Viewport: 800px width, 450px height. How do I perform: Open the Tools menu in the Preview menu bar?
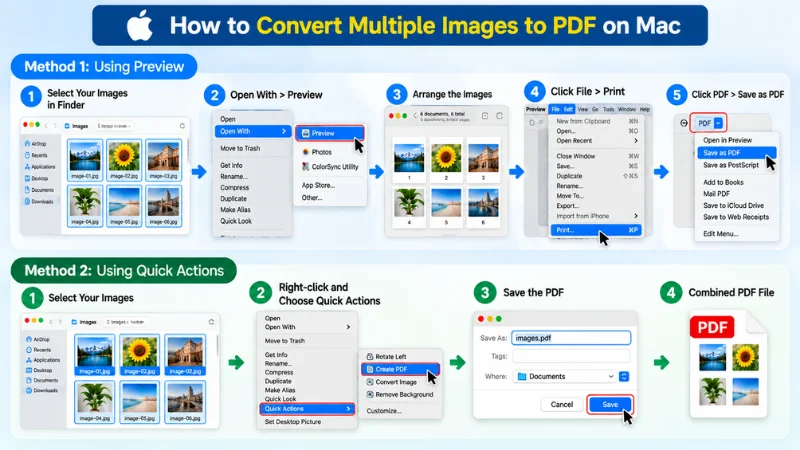[608, 109]
